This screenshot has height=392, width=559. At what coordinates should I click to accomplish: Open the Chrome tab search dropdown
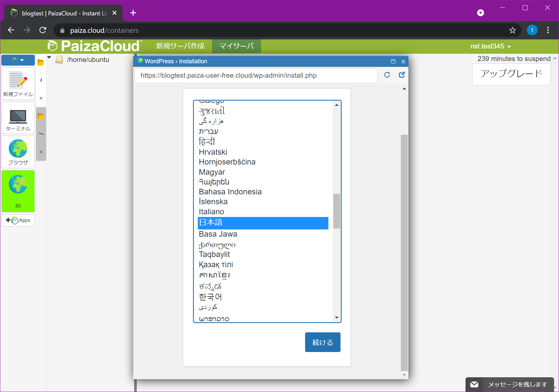click(481, 13)
